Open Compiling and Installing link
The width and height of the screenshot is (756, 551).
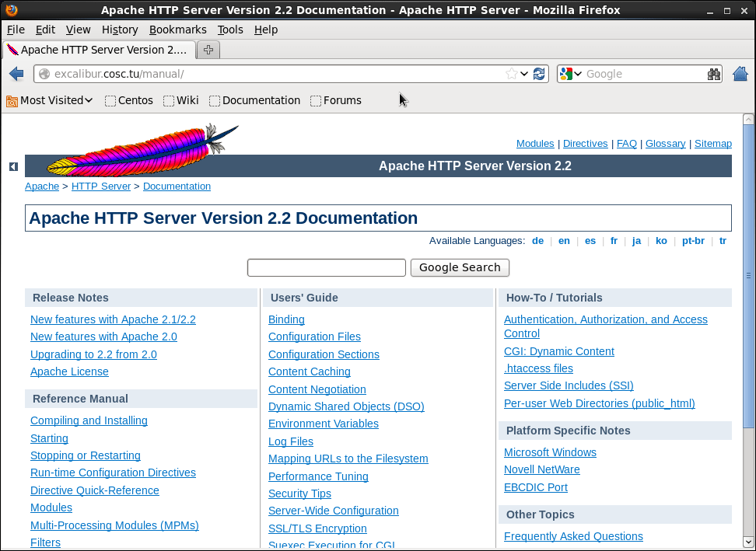pos(89,420)
